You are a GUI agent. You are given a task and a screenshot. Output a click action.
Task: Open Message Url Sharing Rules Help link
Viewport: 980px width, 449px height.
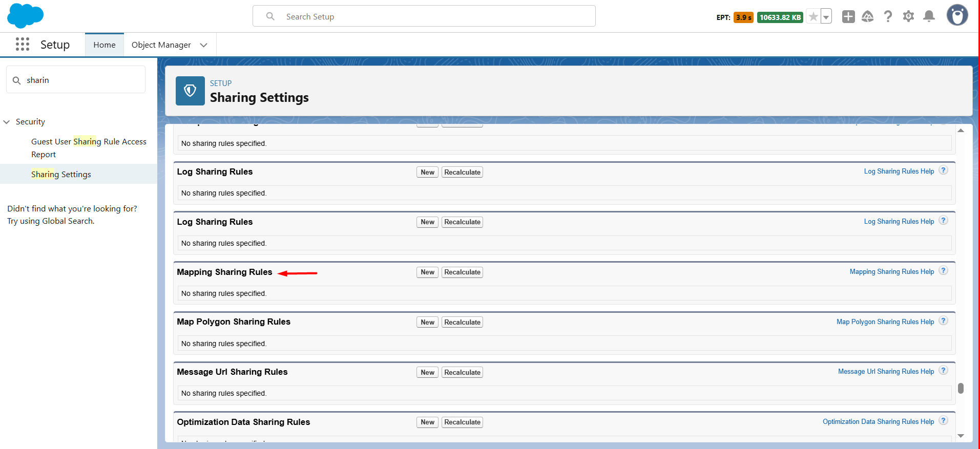tap(886, 371)
